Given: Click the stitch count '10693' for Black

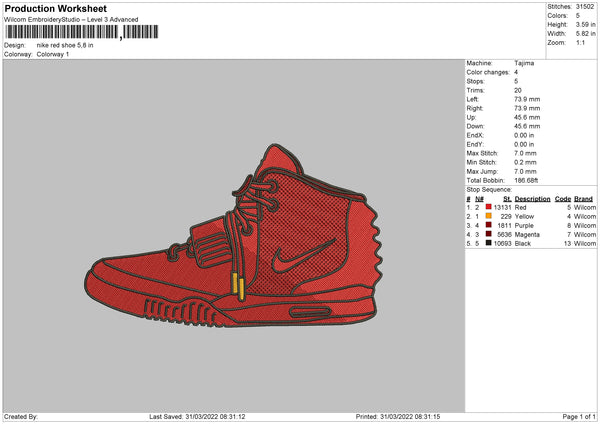Looking at the screenshot, I should [502, 244].
